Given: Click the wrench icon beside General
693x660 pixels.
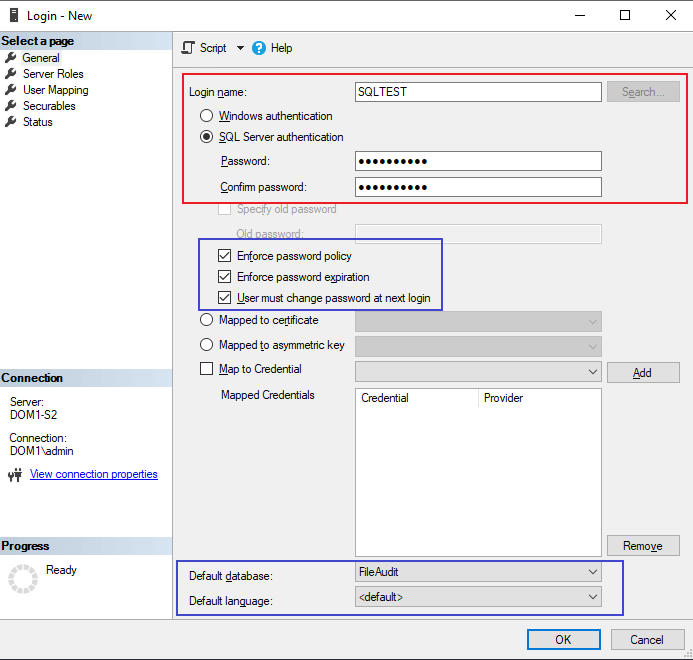Looking at the screenshot, I should [x=11, y=58].
